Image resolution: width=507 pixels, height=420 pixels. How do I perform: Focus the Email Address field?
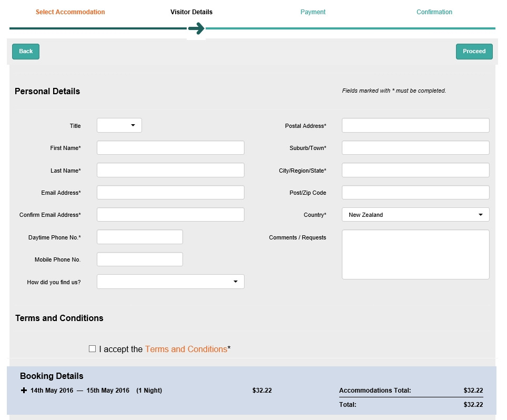click(170, 192)
